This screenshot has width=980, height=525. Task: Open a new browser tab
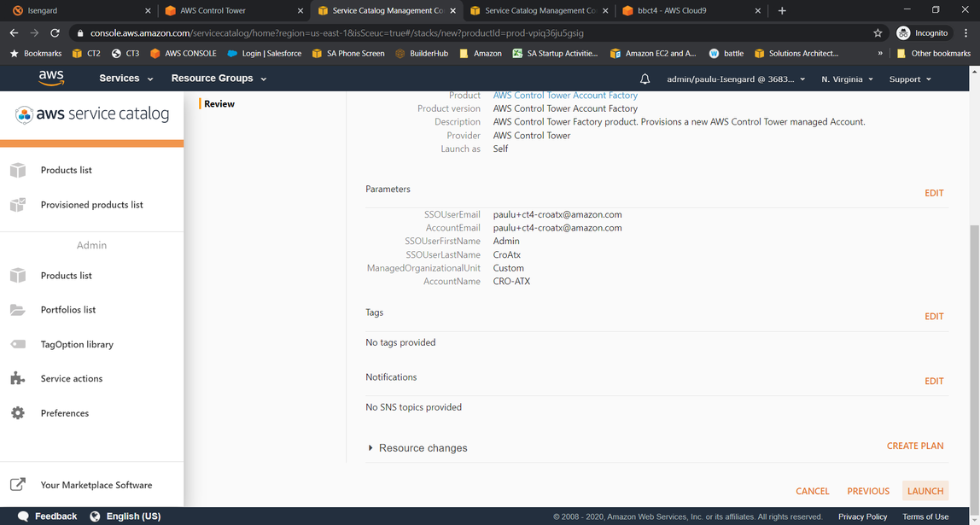(x=782, y=10)
